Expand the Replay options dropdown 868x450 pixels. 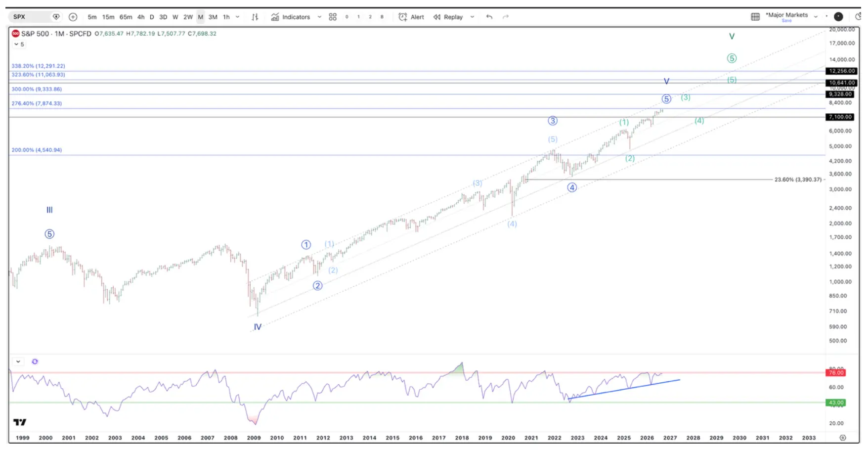pos(473,17)
